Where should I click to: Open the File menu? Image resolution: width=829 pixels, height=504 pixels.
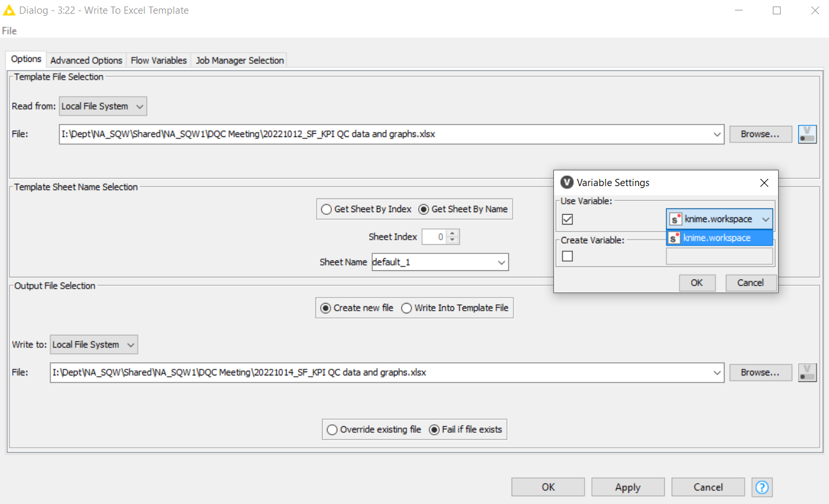[x=9, y=31]
